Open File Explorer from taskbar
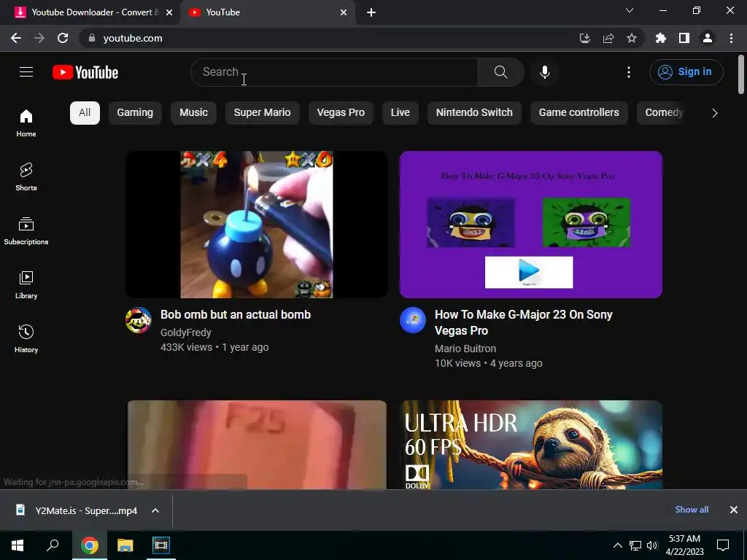747x560 pixels. coord(125,545)
